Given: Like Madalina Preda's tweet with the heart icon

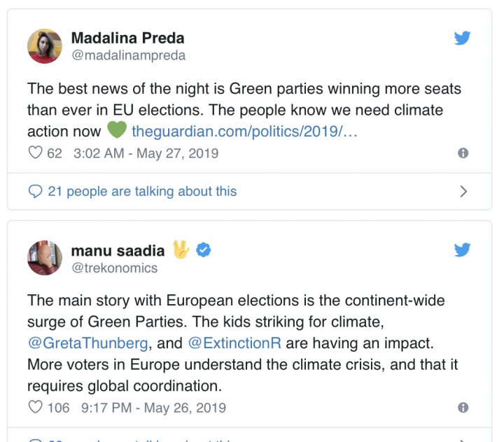Looking at the screenshot, I should pyautogui.click(x=35, y=153).
